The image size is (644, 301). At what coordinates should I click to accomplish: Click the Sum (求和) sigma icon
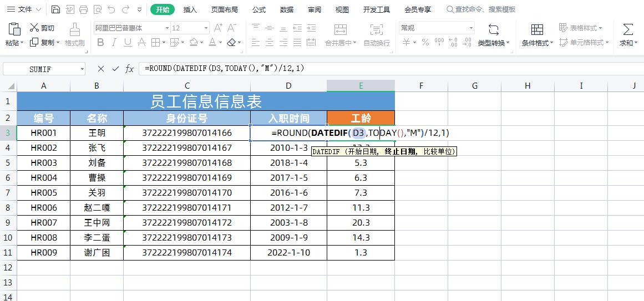click(x=628, y=29)
